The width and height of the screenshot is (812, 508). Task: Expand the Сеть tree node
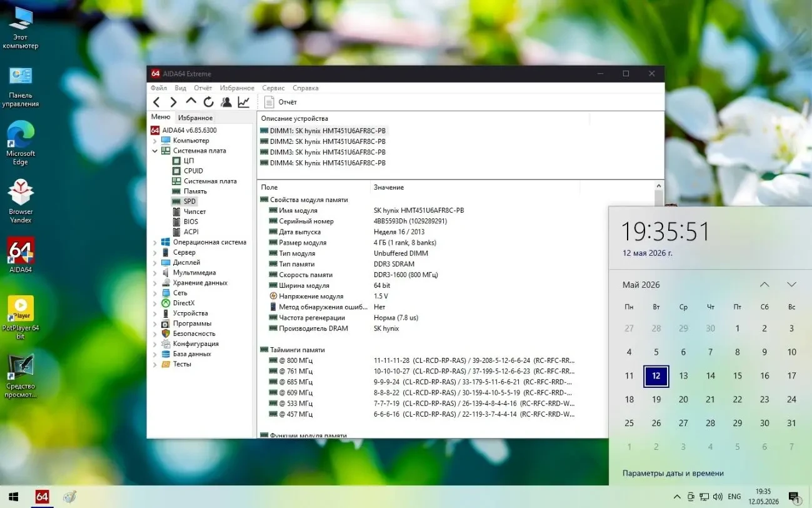coord(156,293)
